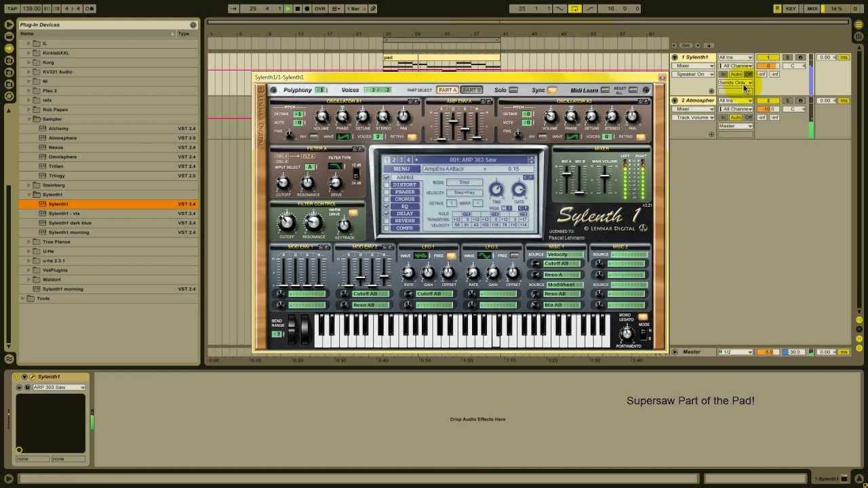The image size is (868, 488).
Task: Enable the COMPR effect checkbox
Action: pos(387,228)
